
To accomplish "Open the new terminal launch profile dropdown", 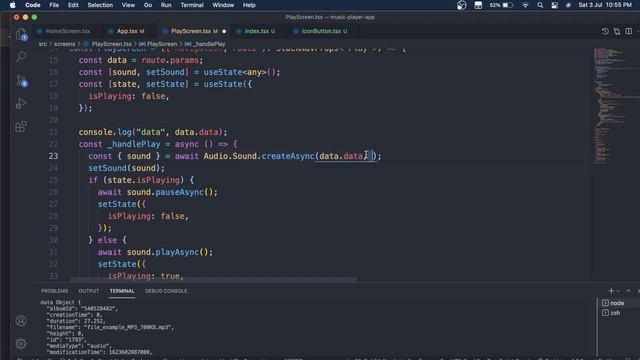I will click(x=619, y=291).
